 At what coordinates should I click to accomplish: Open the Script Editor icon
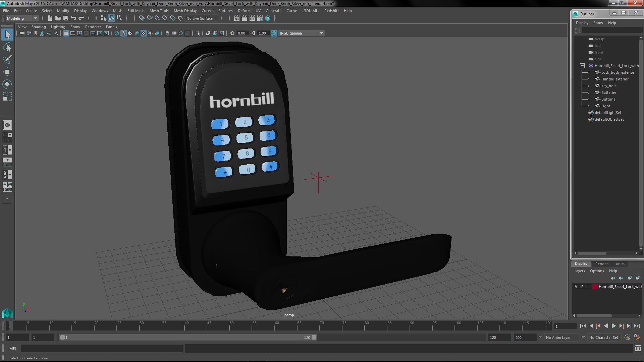pyautogui.click(x=638, y=349)
